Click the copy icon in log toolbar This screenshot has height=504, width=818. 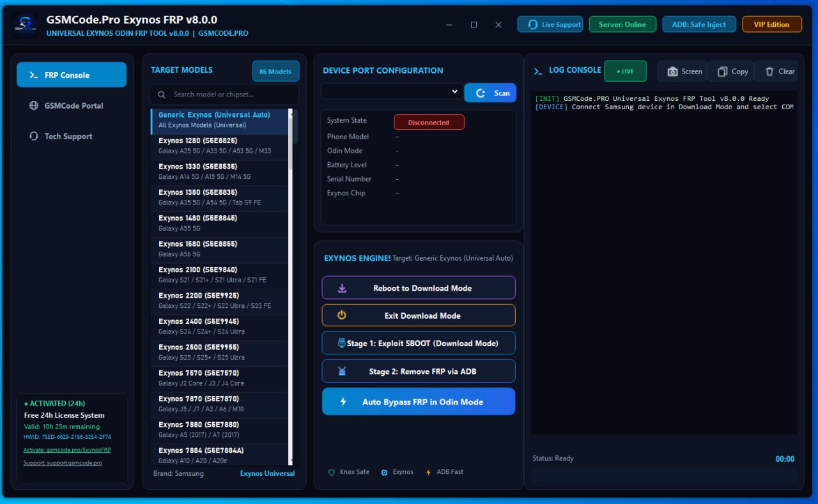pyautogui.click(x=722, y=72)
